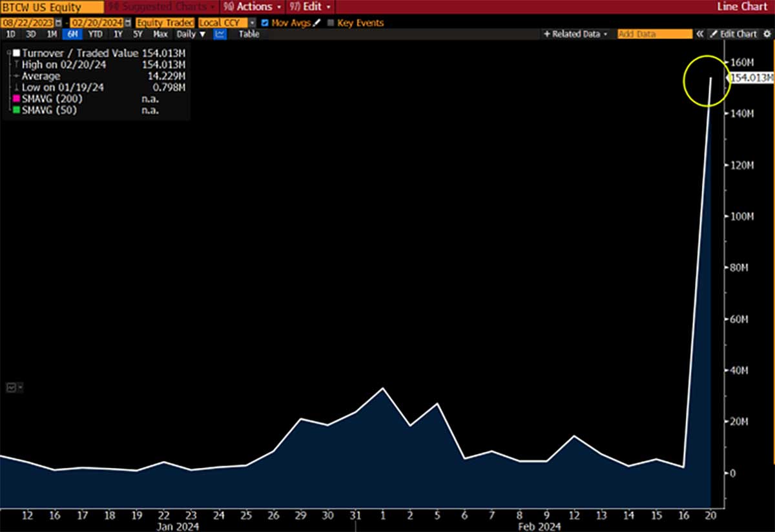The width and height of the screenshot is (775, 532).
Task: Toggle the Turnover / Traded Value series
Action: click(16, 54)
